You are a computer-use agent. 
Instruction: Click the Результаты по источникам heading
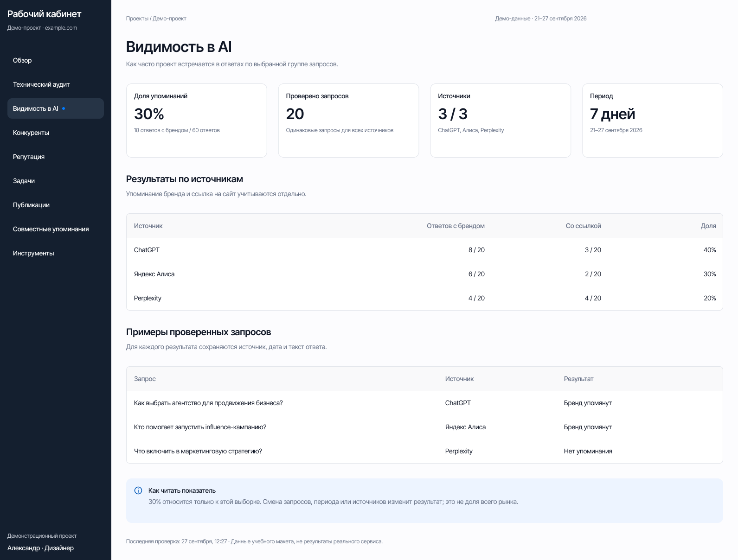tap(185, 179)
